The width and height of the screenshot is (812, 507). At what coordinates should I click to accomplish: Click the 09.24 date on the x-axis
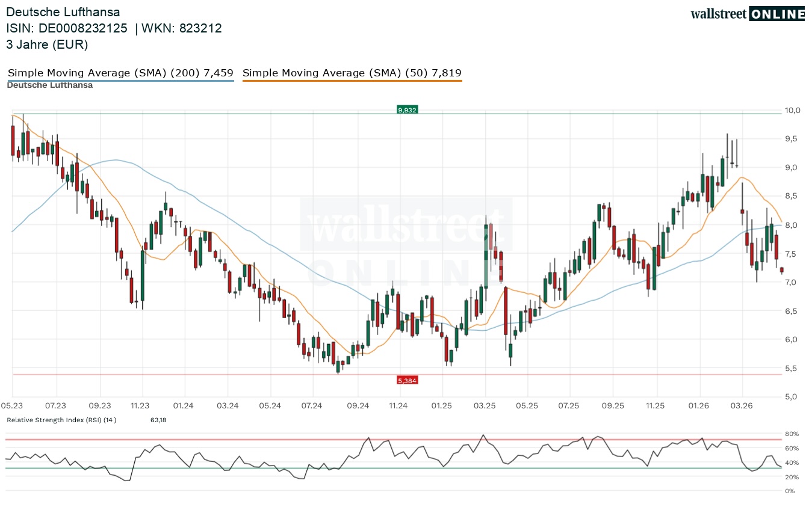pos(358,406)
